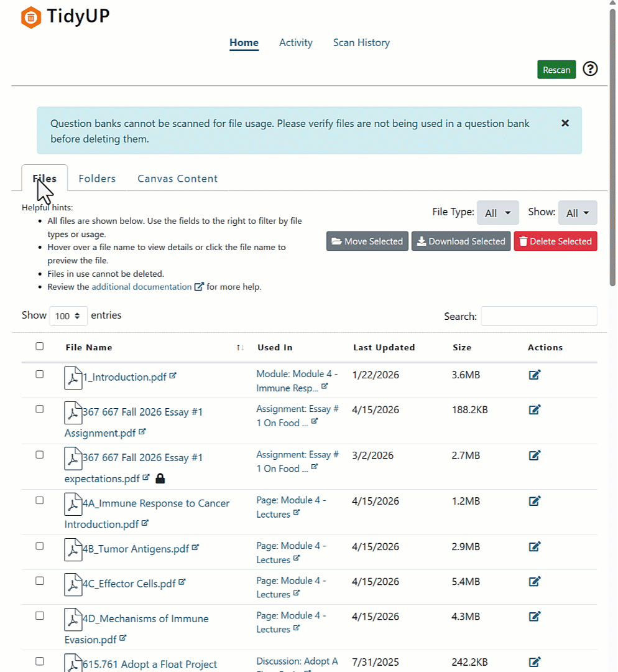Viewport: 618px width, 672px height.
Task: Click edit icon for 615.761 Adopt a Float row
Action: (x=535, y=661)
